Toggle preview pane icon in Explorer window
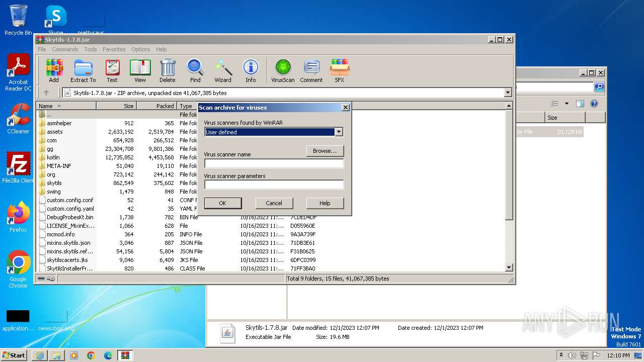This screenshot has height=362, width=644. (580, 104)
